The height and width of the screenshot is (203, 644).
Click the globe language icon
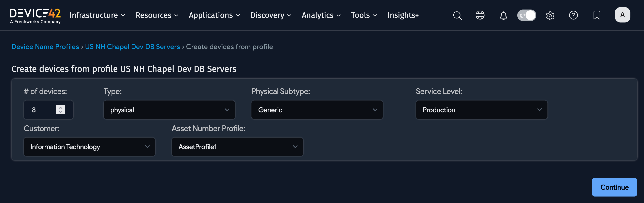point(480,15)
